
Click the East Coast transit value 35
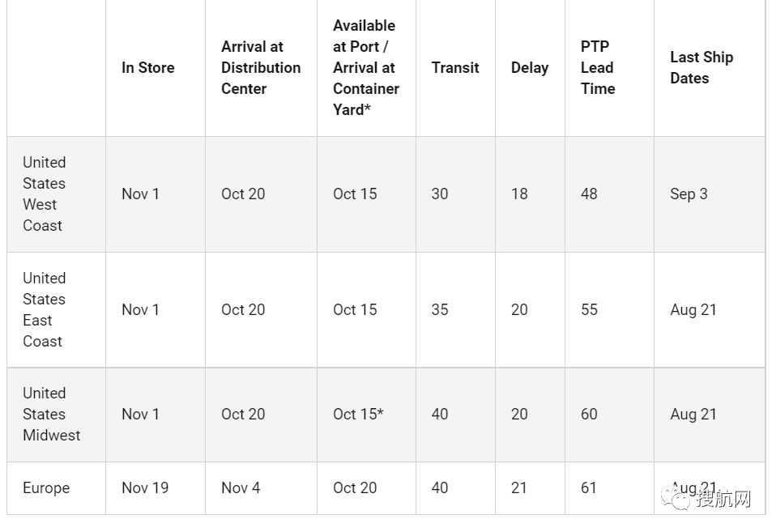[440, 309]
